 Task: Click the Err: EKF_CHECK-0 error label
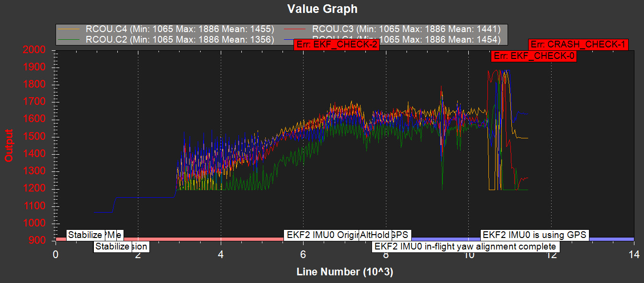click(533, 56)
